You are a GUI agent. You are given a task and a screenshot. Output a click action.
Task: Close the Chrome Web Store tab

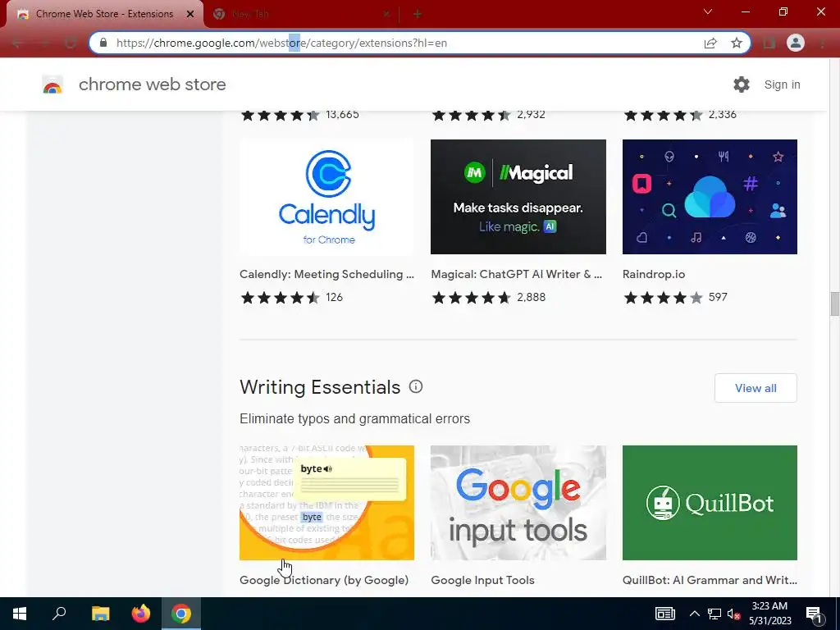190,14
